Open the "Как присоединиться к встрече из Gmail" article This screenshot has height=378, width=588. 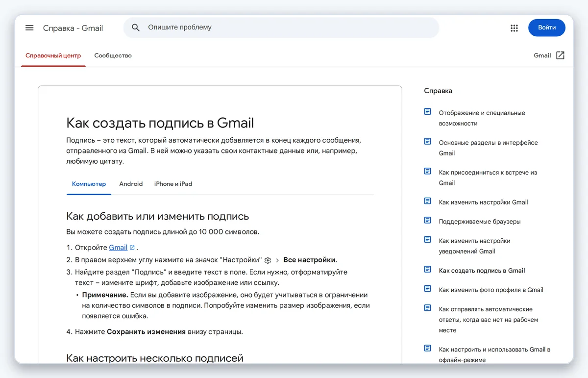coord(488,178)
